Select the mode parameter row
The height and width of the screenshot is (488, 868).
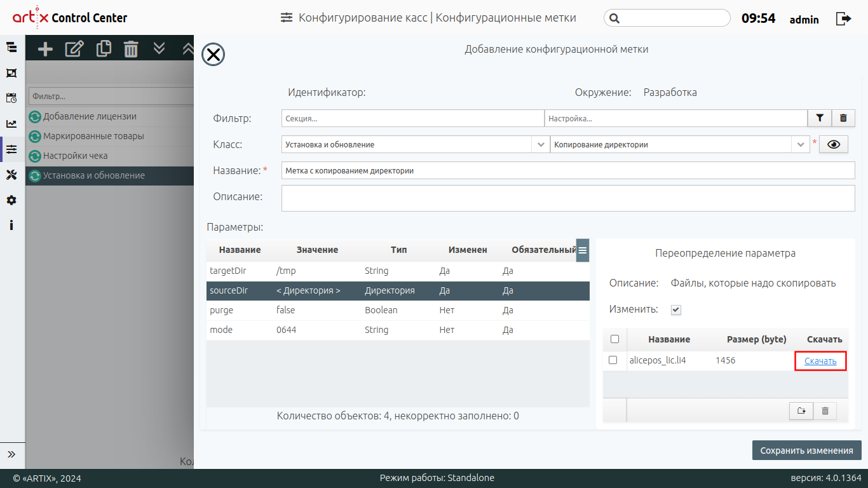point(398,330)
